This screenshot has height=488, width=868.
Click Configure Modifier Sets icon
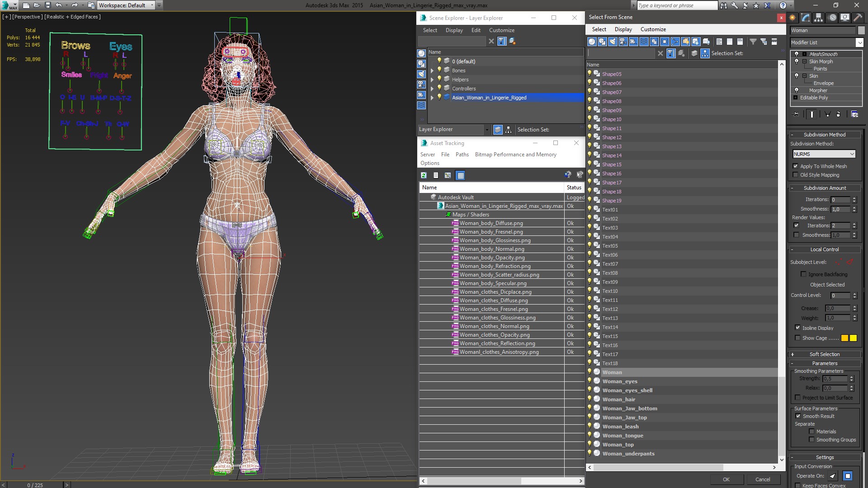click(x=854, y=114)
